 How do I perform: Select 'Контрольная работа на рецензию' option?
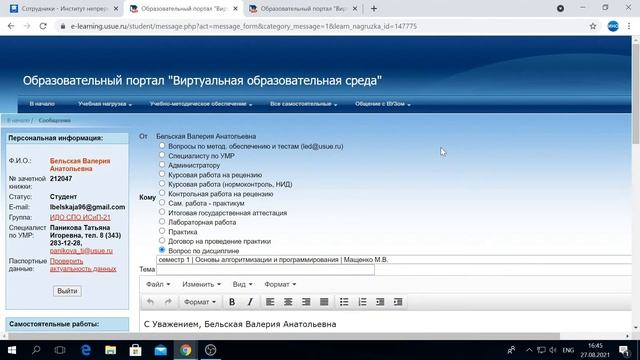click(162, 193)
